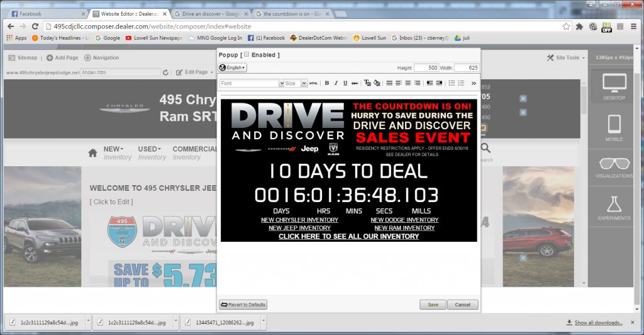Open the 13445471_12086262 jpg downloaded file
Viewport: 644px width, 335px height.
(x=221, y=322)
